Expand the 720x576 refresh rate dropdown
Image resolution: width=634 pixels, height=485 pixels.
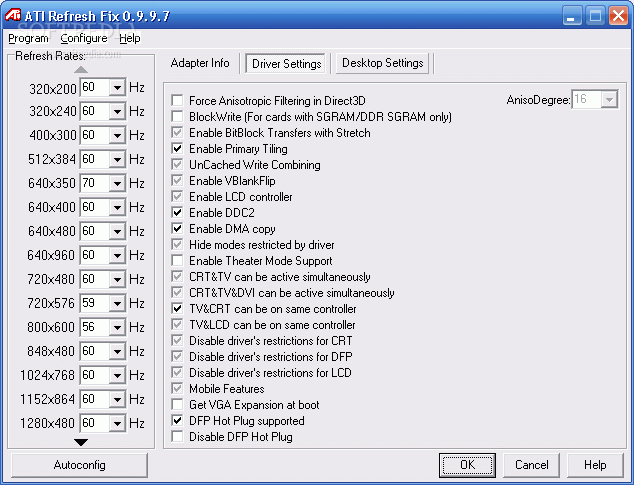click(117, 303)
